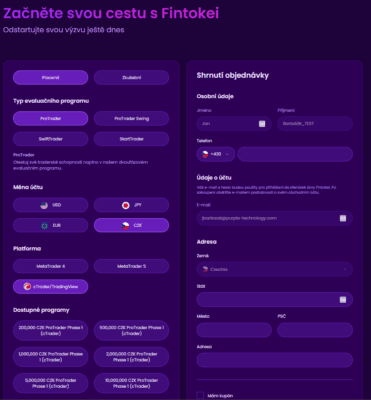Click autofill icon in E-mail field
This screenshot has height=400, width=371.
coord(343,218)
